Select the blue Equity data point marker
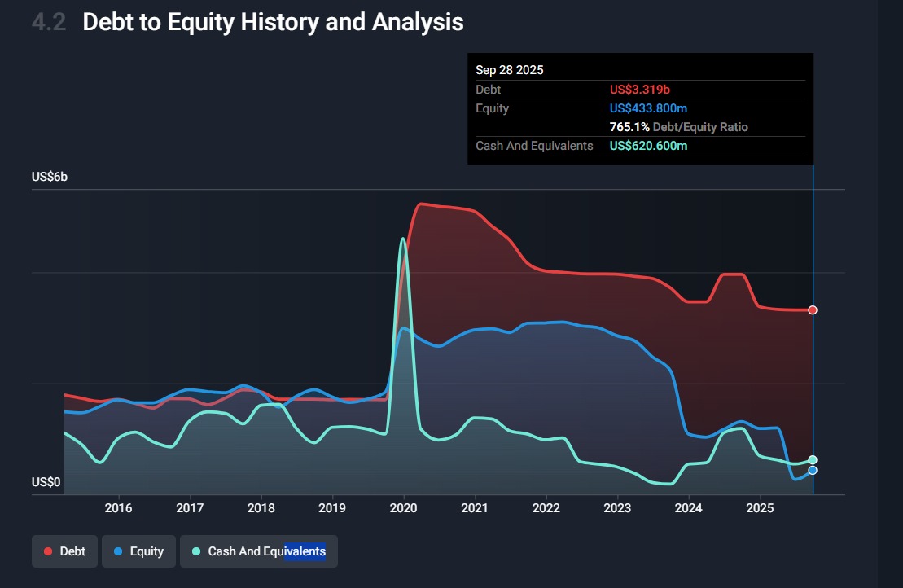Image resolution: width=903 pixels, height=588 pixels. [x=813, y=470]
